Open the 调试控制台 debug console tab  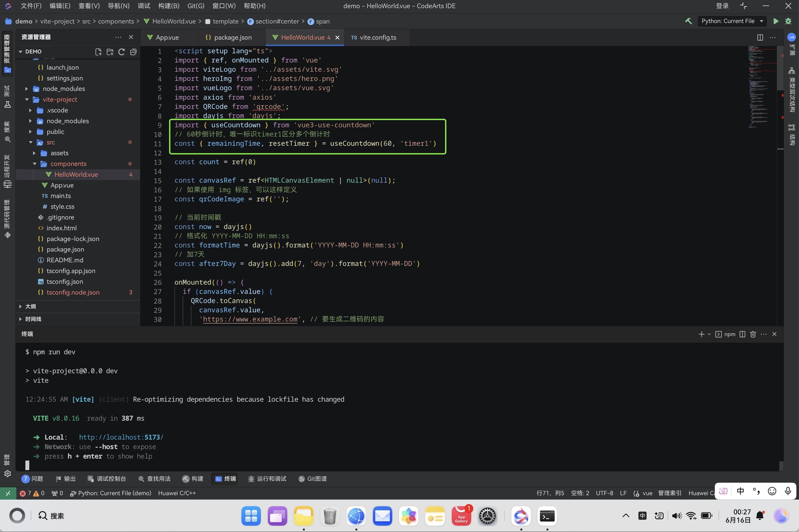pyautogui.click(x=107, y=479)
